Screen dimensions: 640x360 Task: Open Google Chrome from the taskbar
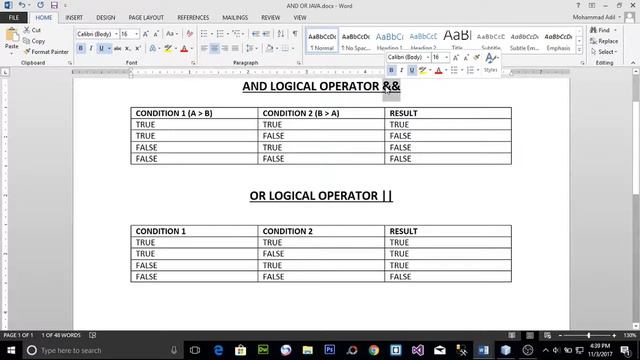pyautogui.click(x=373, y=350)
